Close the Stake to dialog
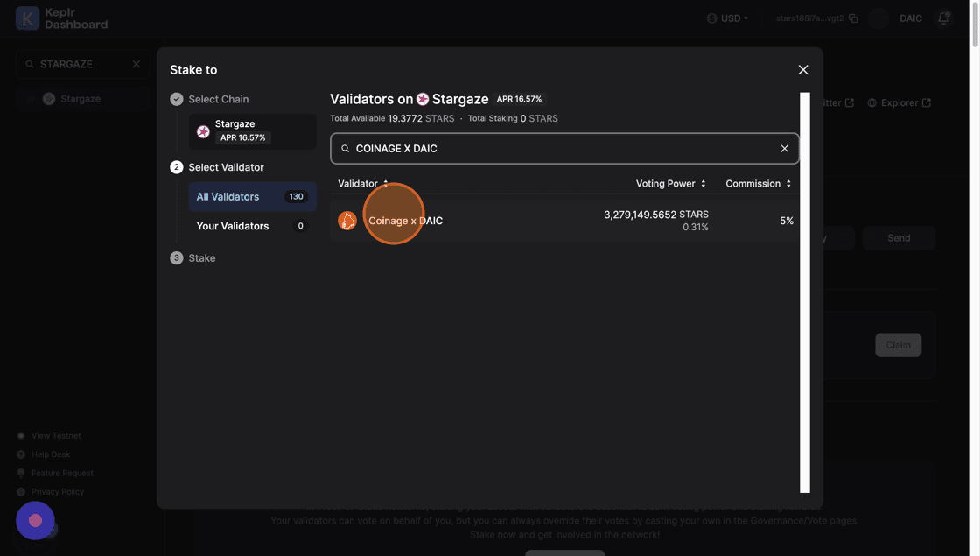980x556 pixels. tap(803, 70)
